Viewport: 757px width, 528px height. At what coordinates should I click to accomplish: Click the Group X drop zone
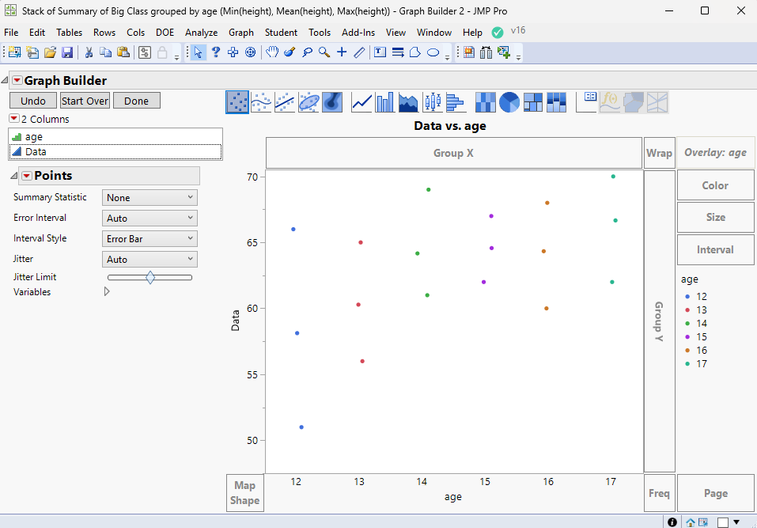453,153
